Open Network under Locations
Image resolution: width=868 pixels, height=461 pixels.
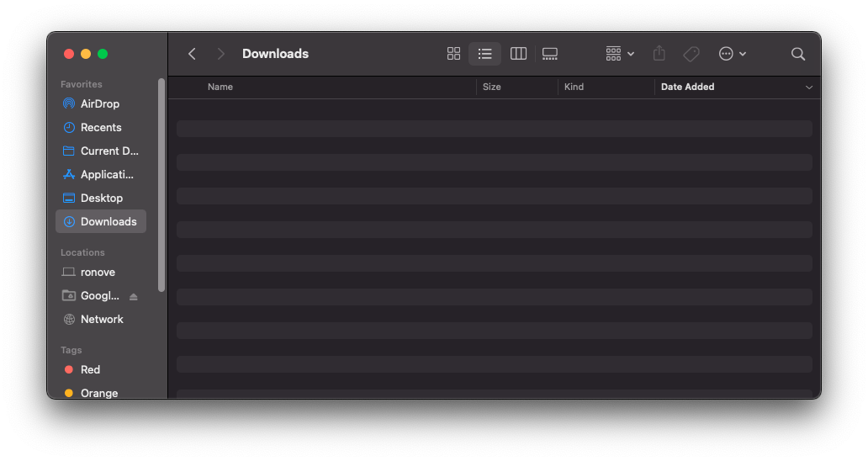click(102, 320)
